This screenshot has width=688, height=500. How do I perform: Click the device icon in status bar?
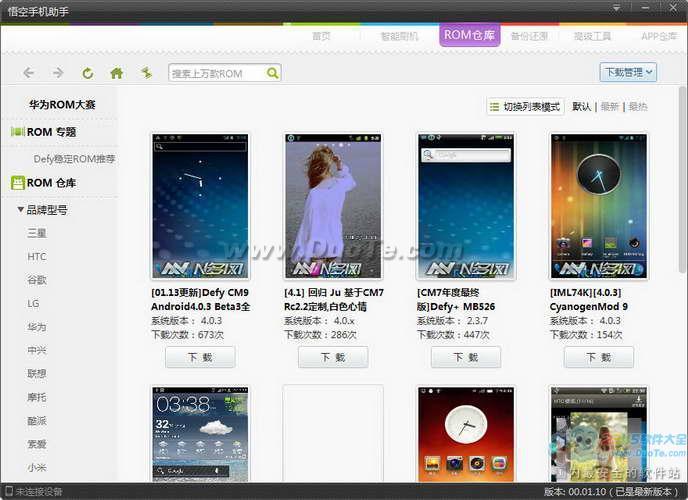9,492
